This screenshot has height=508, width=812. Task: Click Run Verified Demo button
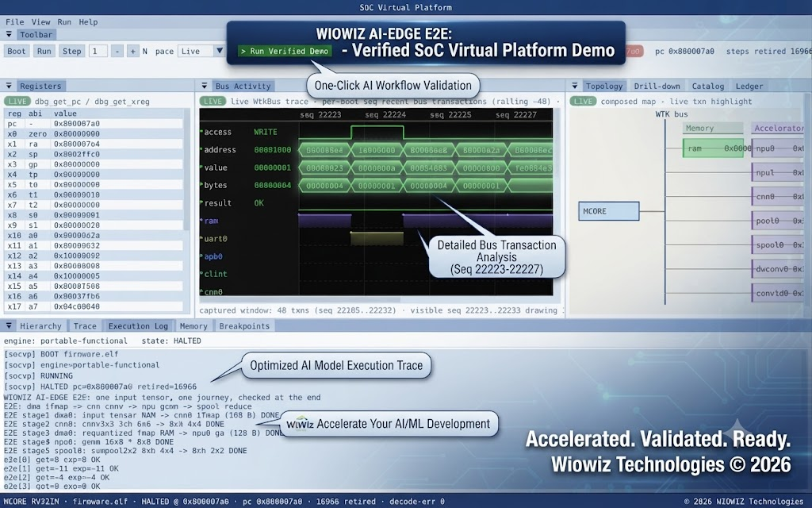point(285,51)
